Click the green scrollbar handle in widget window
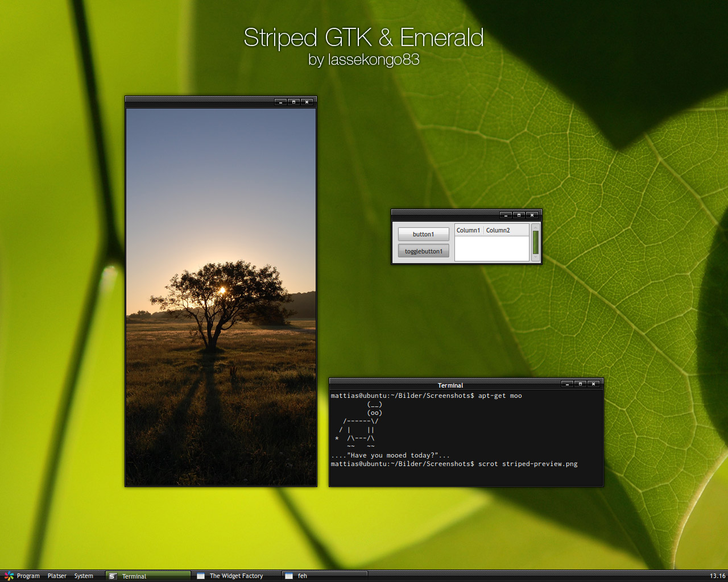728x582 pixels. tap(535, 242)
